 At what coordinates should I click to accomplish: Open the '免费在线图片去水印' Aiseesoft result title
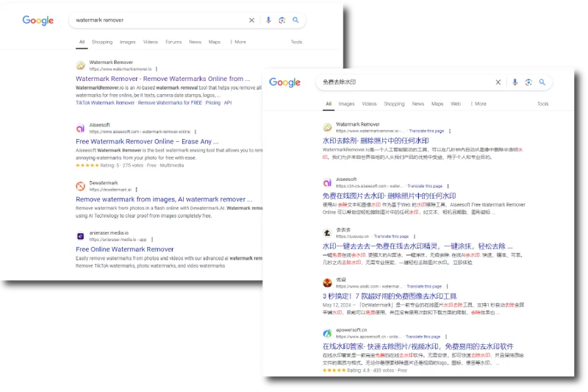(x=390, y=196)
